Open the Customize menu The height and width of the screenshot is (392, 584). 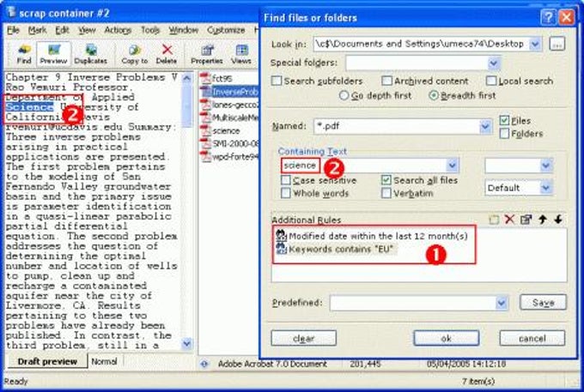pyautogui.click(x=226, y=30)
